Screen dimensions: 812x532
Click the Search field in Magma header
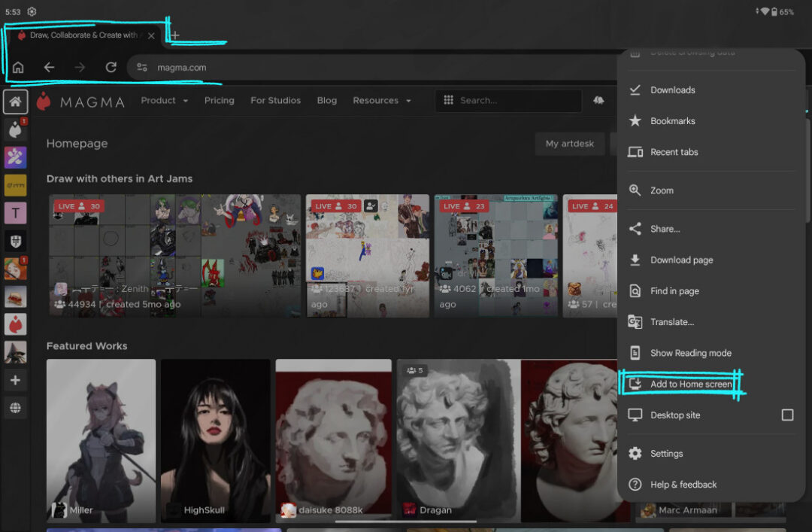[508, 101]
